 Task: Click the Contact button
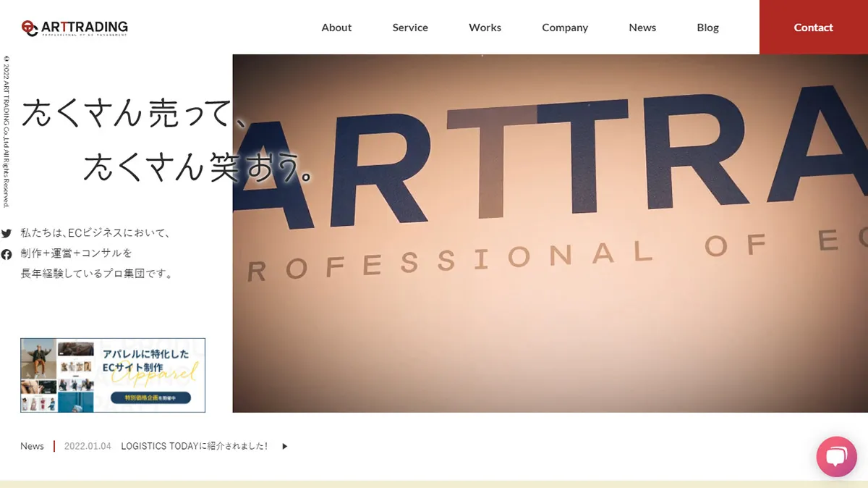click(813, 27)
